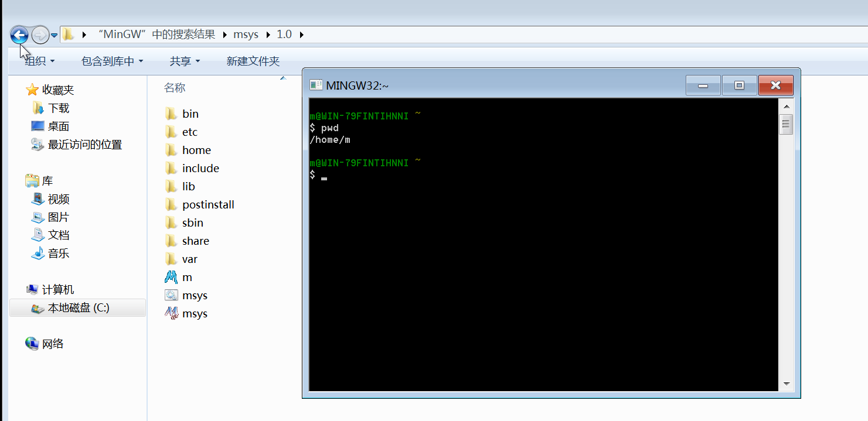This screenshot has height=421, width=868.
Task: Click the back navigation arrow button
Action: (19, 35)
